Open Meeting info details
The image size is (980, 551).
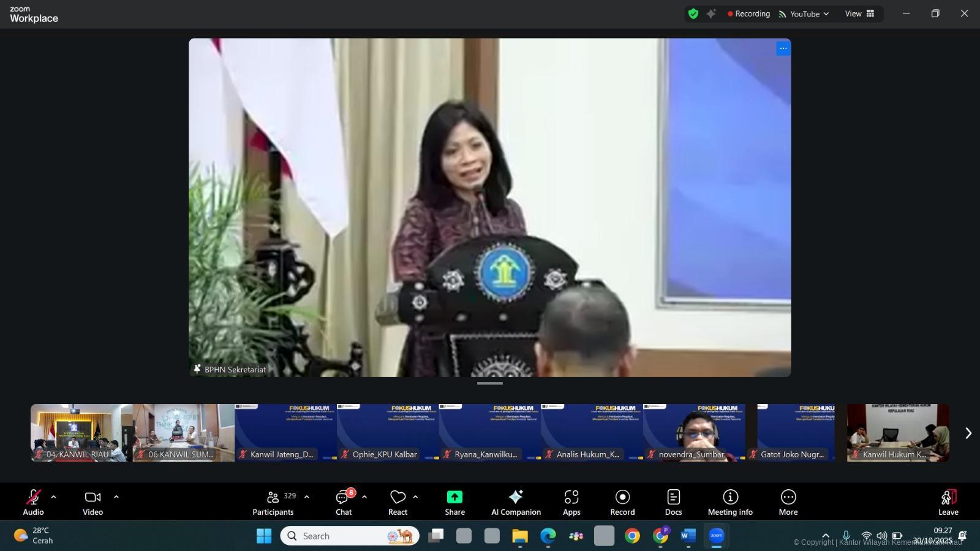coord(730,502)
